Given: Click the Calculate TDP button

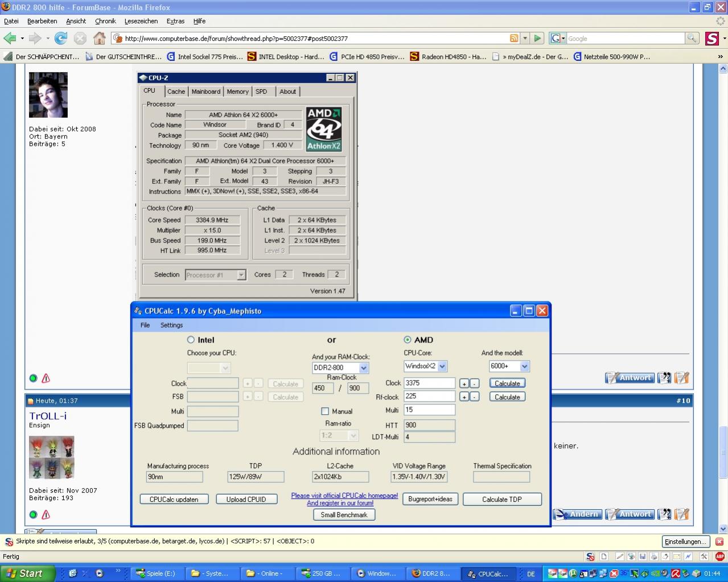Looking at the screenshot, I should coord(502,500).
